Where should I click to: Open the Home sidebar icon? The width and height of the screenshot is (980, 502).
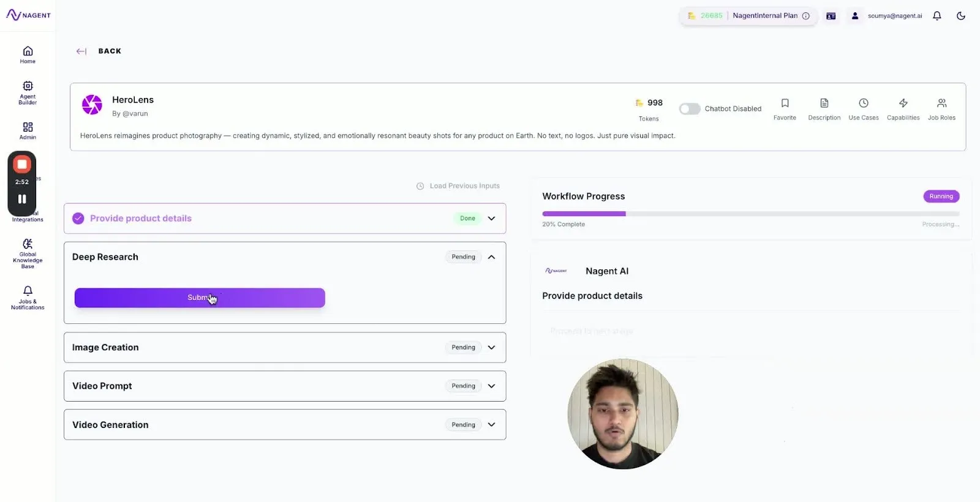click(28, 51)
